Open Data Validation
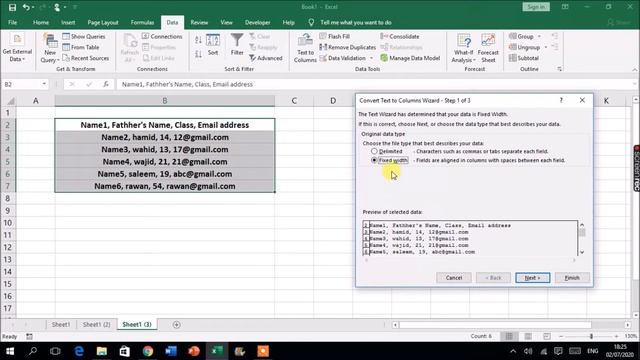Viewport: 640px width, 360px height. coord(343,58)
